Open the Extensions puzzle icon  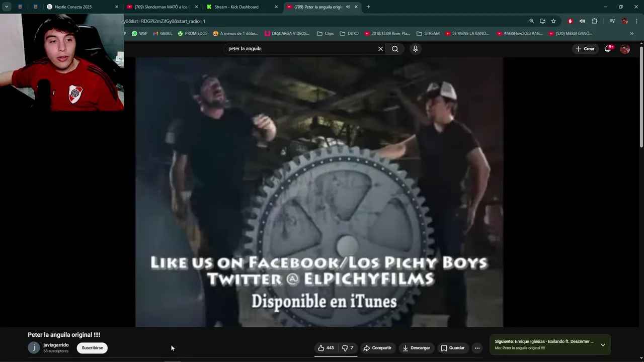pyautogui.click(x=594, y=21)
